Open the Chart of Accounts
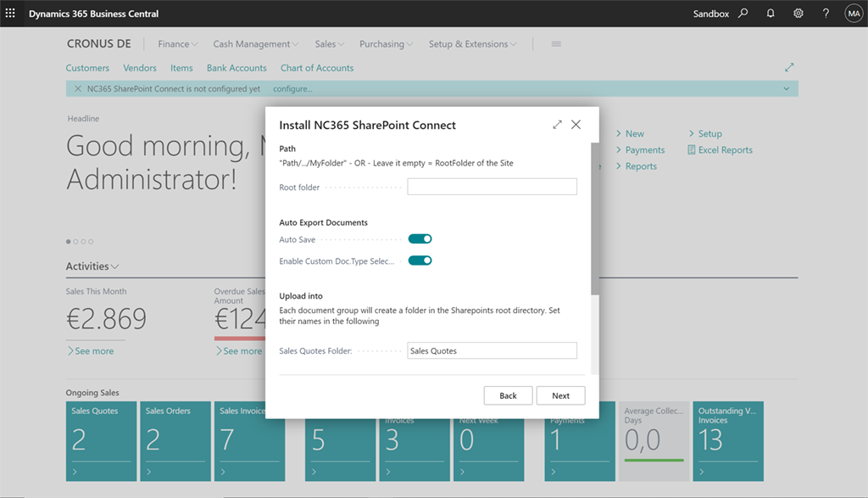 pos(317,68)
